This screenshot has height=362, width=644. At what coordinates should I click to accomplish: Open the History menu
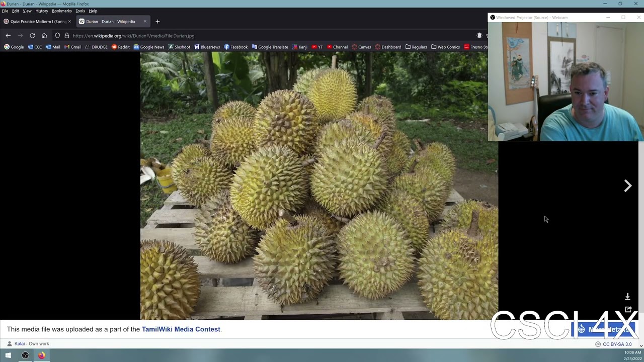click(42, 11)
